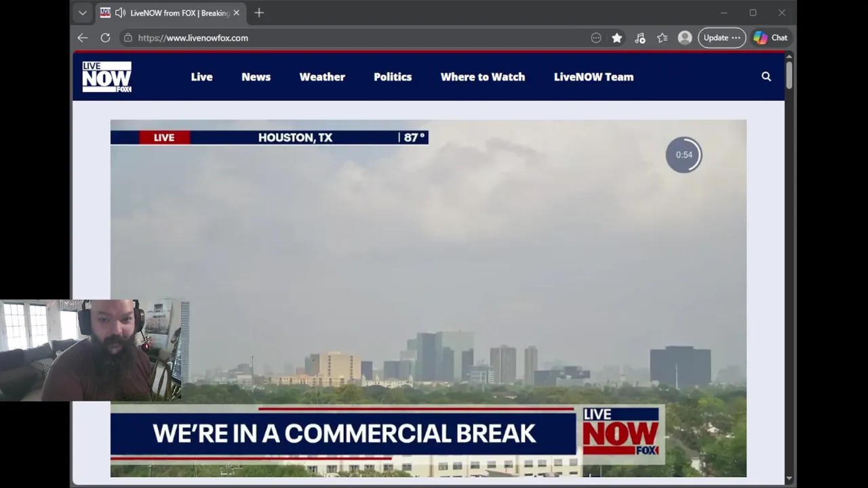This screenshot has height=488, width=868.
Task: Click the scrollbar up arrow
Action: point(789,56)
